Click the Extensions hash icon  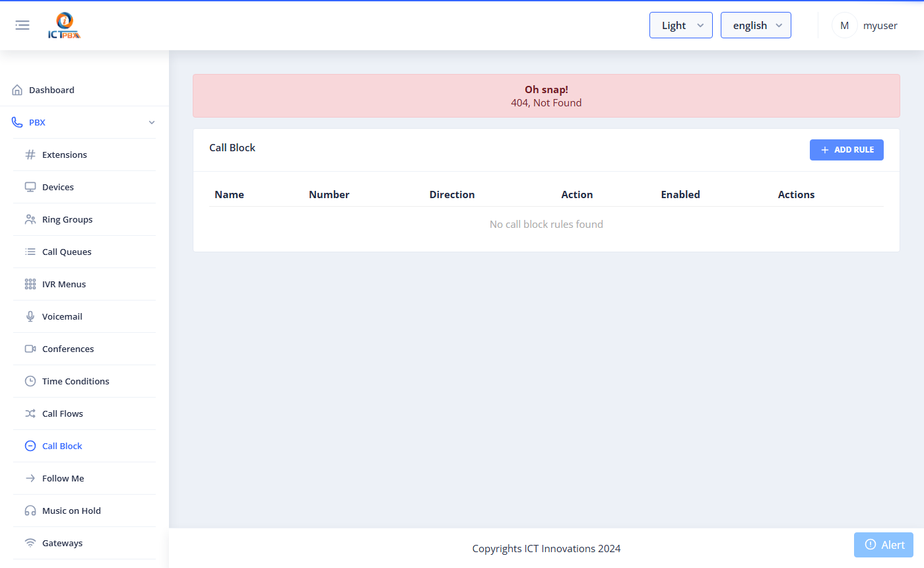click(30, 155)
